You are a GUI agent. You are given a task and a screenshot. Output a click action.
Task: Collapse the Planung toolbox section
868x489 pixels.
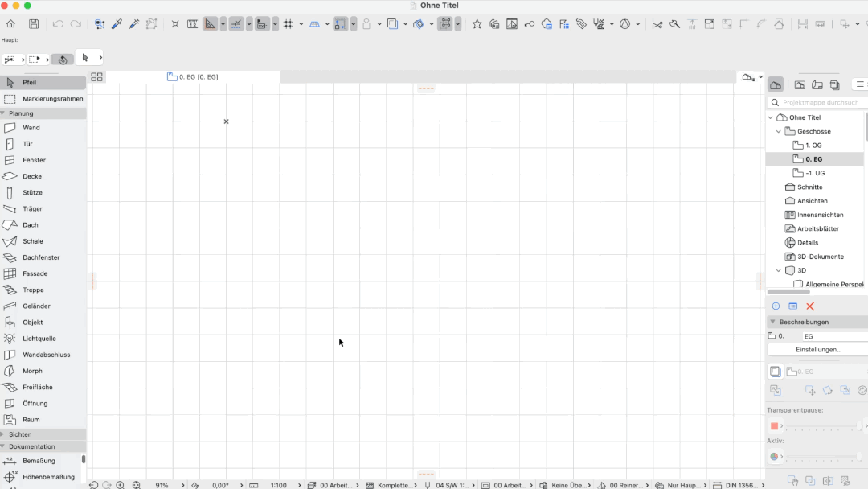point(3,113)
